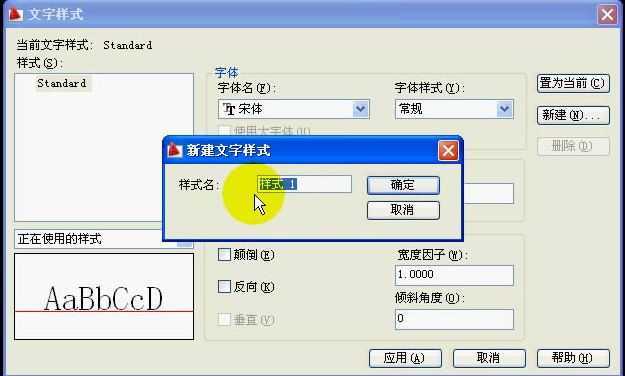Screen dimensions: 625x376
Task: Toggle the 反向 checkbox
Action: (x=224, y=286)
